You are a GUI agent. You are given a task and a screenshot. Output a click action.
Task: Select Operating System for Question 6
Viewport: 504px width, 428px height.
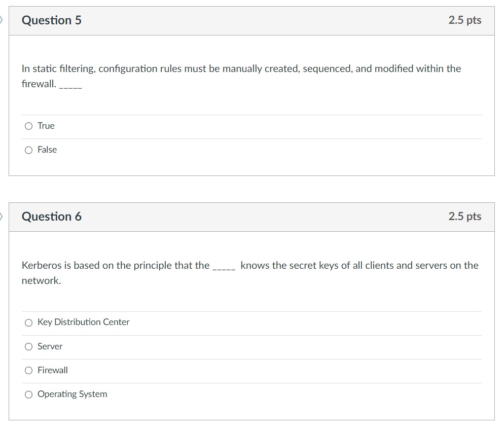(29, 394)
